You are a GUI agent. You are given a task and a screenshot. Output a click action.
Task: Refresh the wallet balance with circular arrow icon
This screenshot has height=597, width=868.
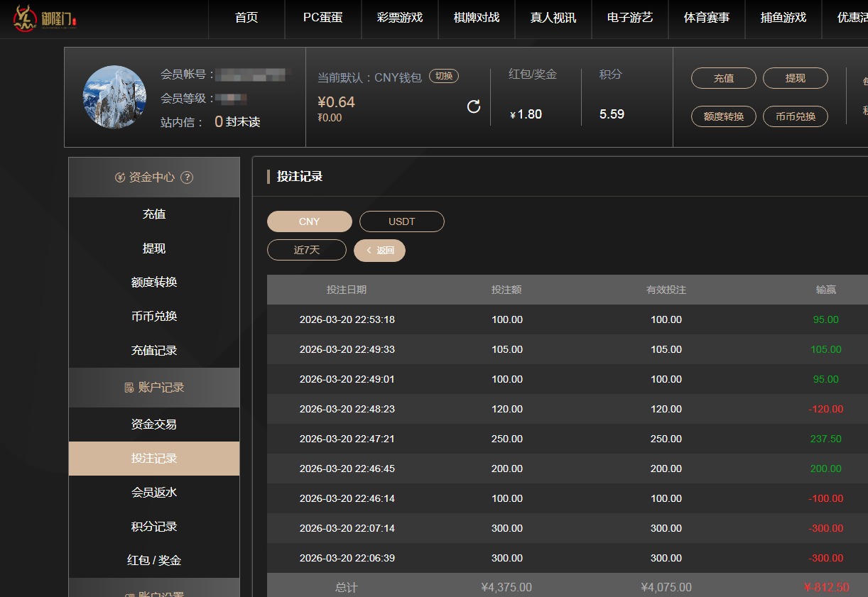[473, 106]
